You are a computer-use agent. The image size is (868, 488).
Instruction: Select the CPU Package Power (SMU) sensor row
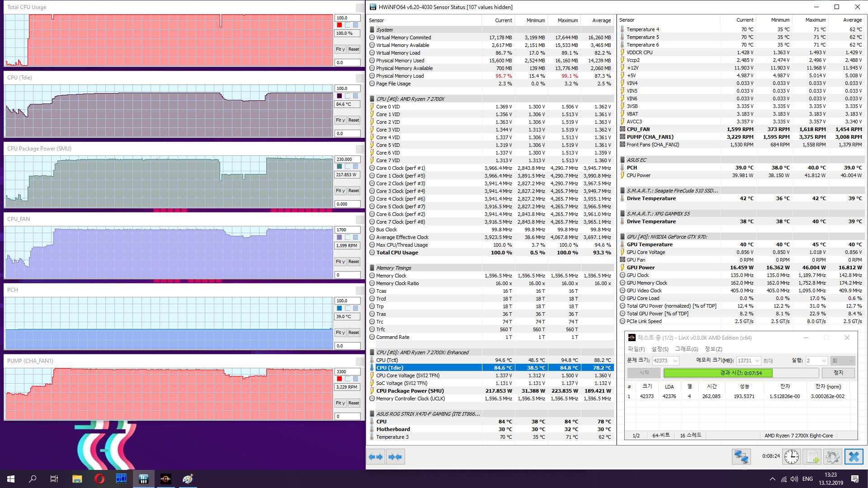point(410,391)
